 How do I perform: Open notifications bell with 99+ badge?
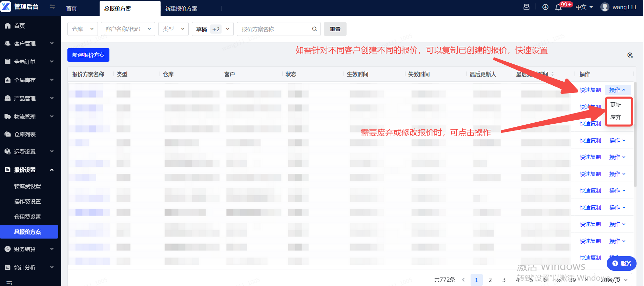(x=558, y=7)
